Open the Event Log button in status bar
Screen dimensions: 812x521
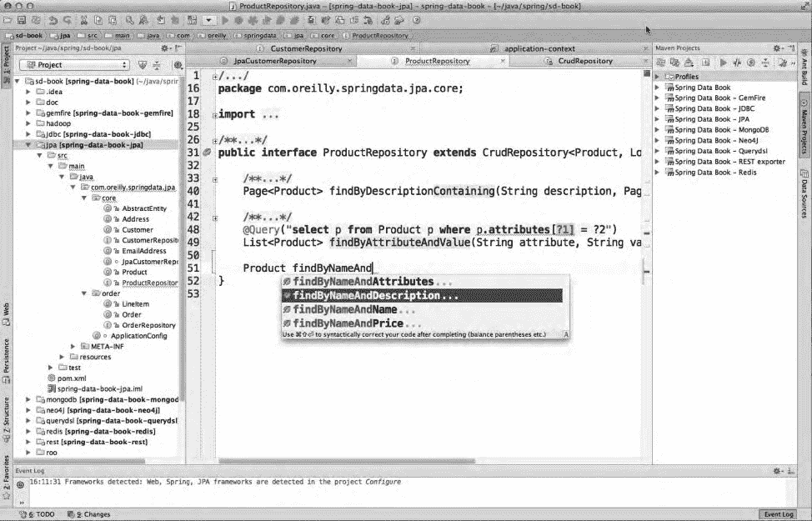coord(778,514)
